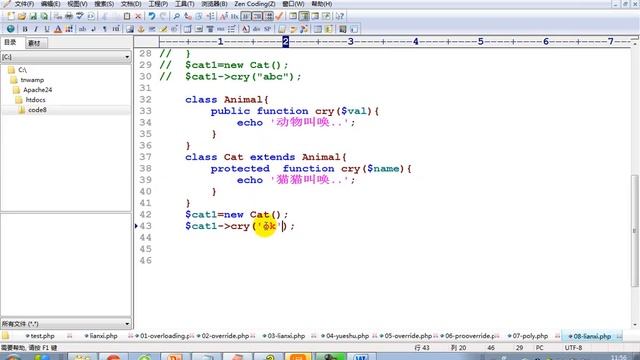
Task: Click the blue Undo arrow icon
Action: [151, 16]
